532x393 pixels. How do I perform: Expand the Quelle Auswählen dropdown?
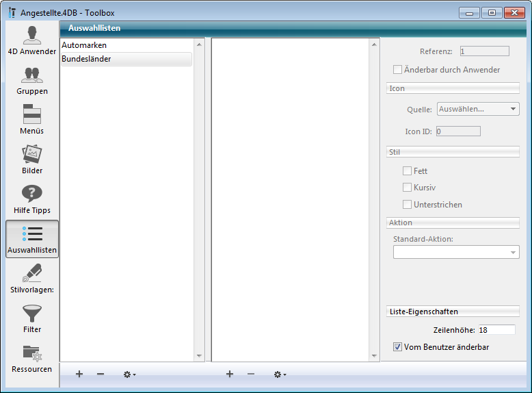(478, 109)
